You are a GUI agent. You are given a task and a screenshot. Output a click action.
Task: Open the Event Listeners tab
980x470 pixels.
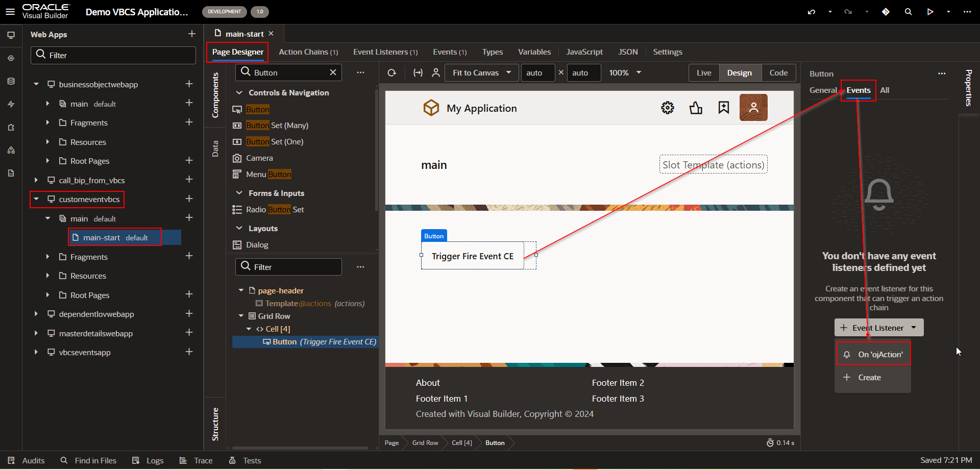(385, 52)
